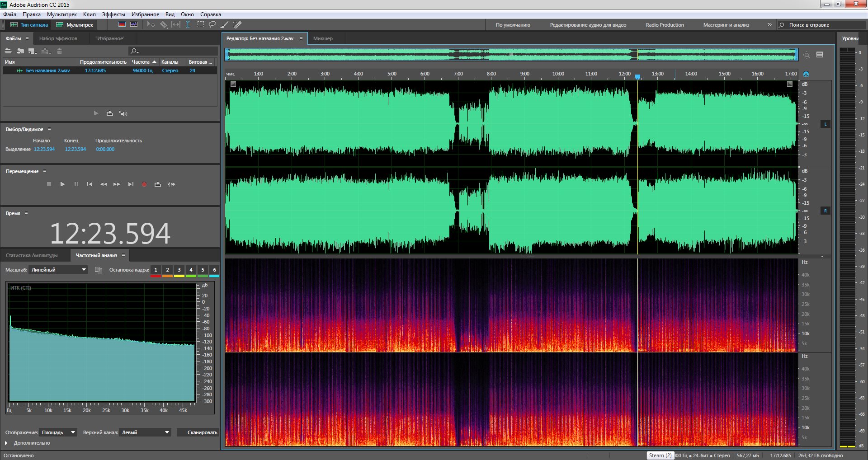Image resolution: width=868 pixels, height=460 pixels.
Task: Select the Lasso selection tool
Action: pyautogui.click(x=212, y=25)
